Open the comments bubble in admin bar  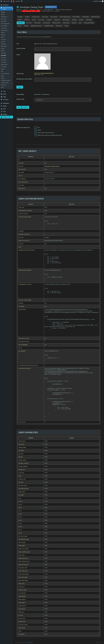pyautogui.click(x=11, y=1)
